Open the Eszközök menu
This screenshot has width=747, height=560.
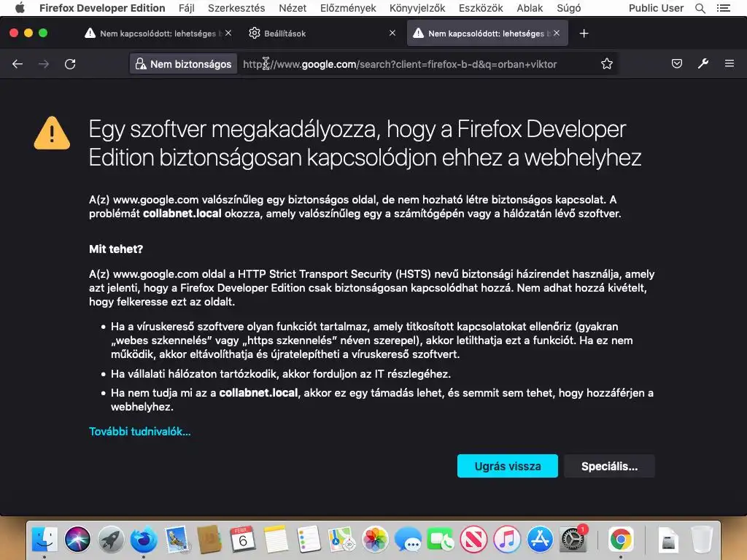[481, 8]
